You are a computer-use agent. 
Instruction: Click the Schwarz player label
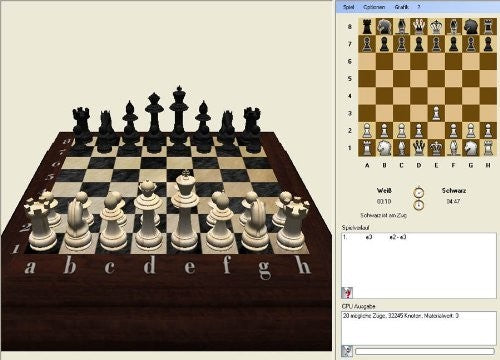click(x=454, y=191)
